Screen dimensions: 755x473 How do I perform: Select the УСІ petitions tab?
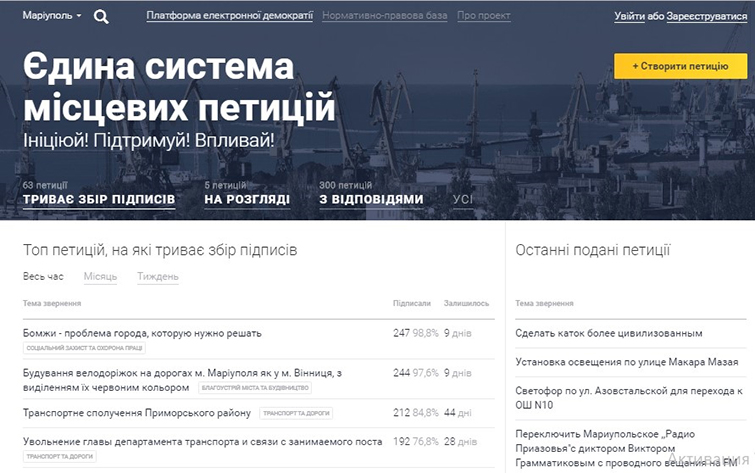(462, 199)
